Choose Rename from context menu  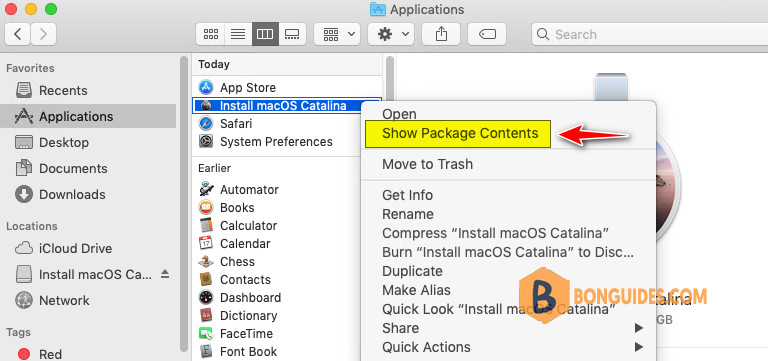pos(508,214)
